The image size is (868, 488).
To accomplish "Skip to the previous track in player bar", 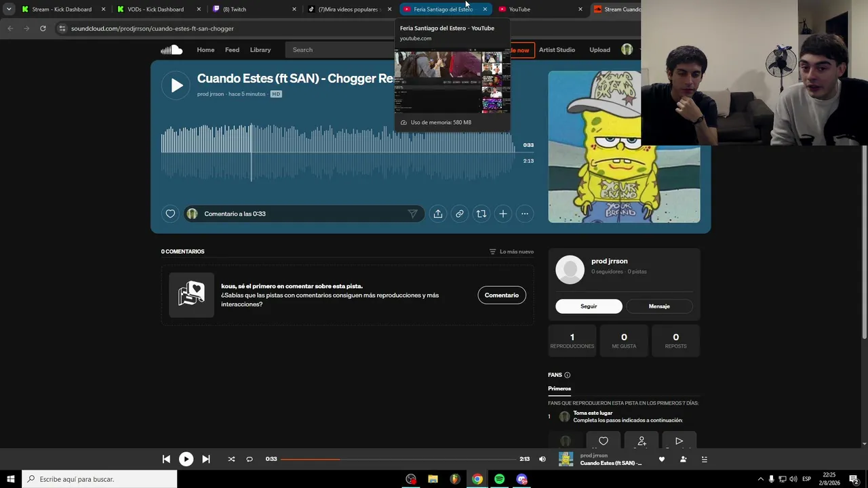I will click(166, 459).
